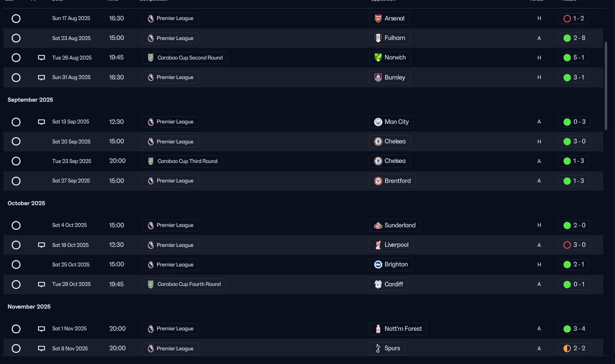Viewport: 615px width, 364px height.
Task: Select the radio circle for the Fulham match
Action: pos(16,38)
